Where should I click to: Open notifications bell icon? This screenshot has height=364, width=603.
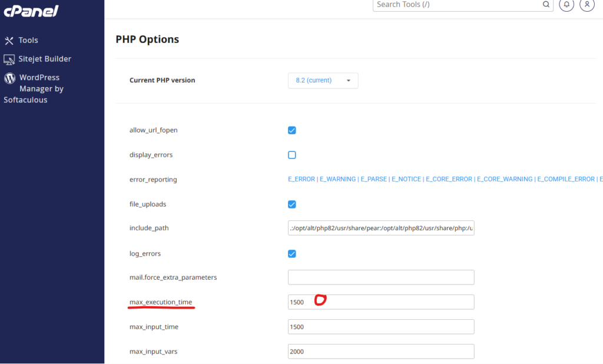566,5
